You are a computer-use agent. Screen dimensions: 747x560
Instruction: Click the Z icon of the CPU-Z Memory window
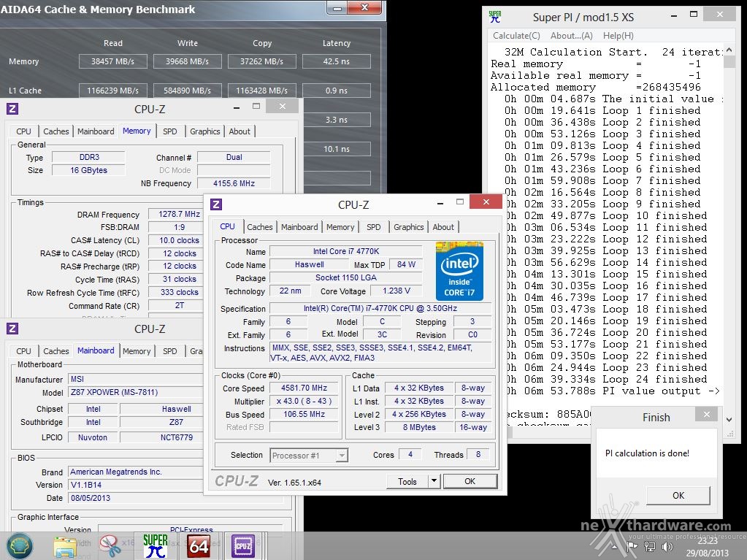coord(12,109)
